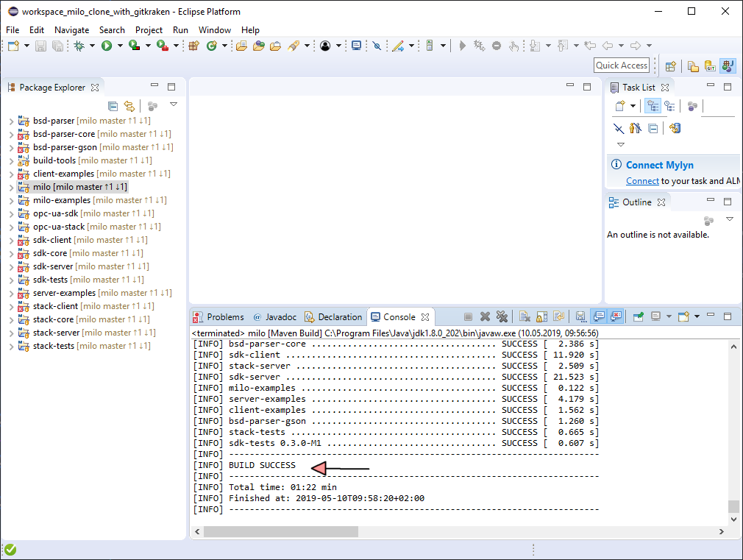Open the Git perspective

click(710, 66)
